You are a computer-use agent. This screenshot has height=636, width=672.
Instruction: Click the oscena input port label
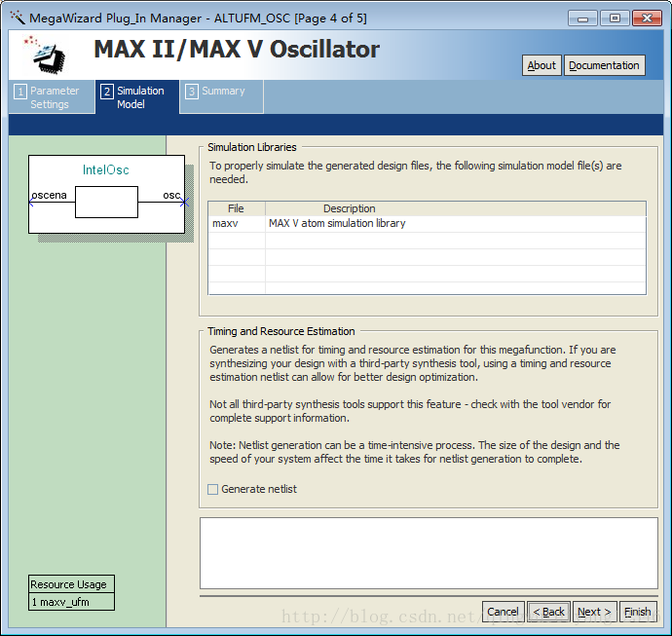pos(50,196)
